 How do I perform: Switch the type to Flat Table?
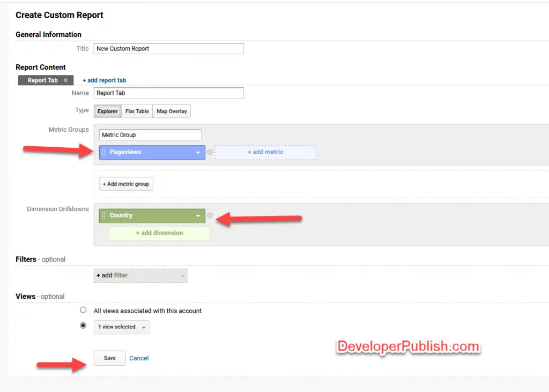click(x=137, y=111)
